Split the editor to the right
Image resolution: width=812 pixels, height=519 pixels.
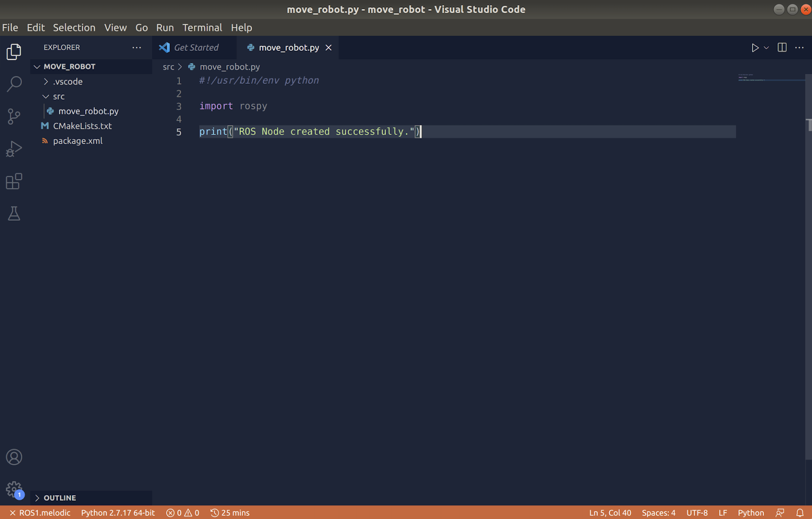coord(782,47)
